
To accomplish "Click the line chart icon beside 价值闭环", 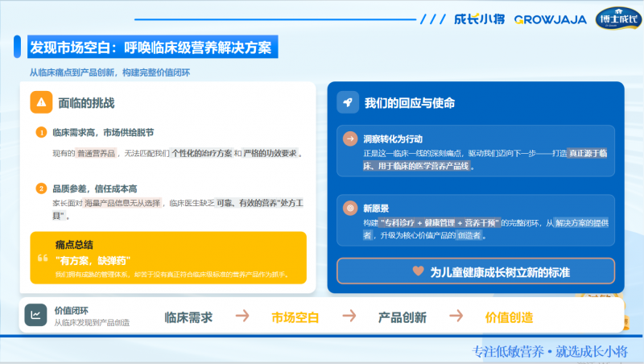I will coord(35,316).
